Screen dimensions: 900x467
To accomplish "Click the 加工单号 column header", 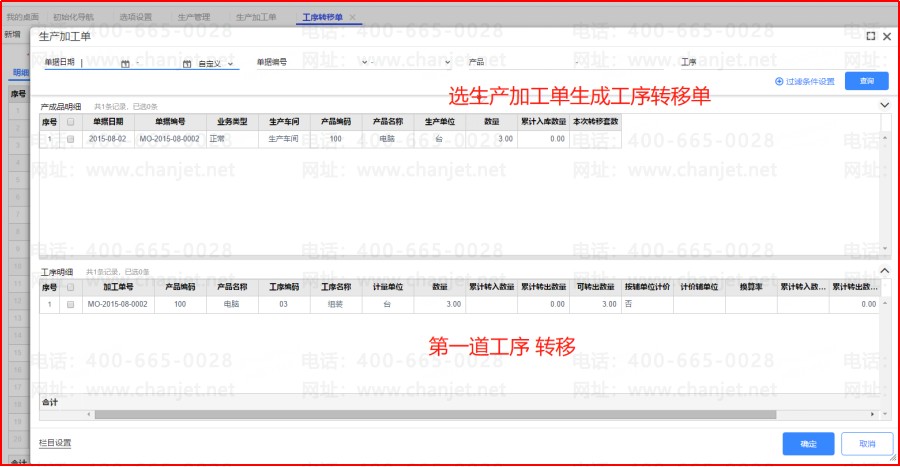I will click(x=118, y=287).
